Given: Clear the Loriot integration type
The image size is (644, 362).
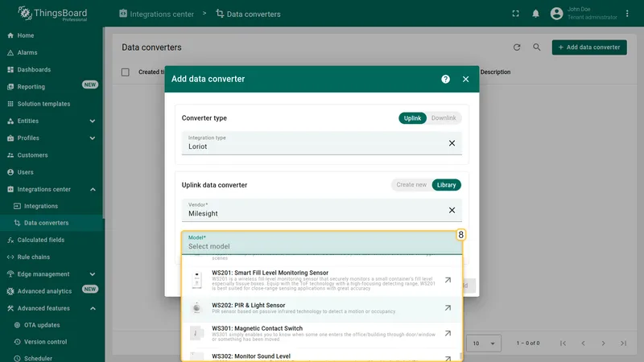Looking at the screenshot, I should tap(452, 143).
